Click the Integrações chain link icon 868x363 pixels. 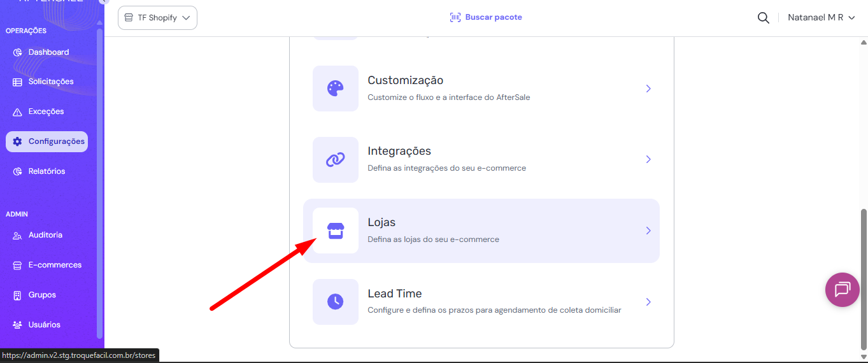coord(335,160)
